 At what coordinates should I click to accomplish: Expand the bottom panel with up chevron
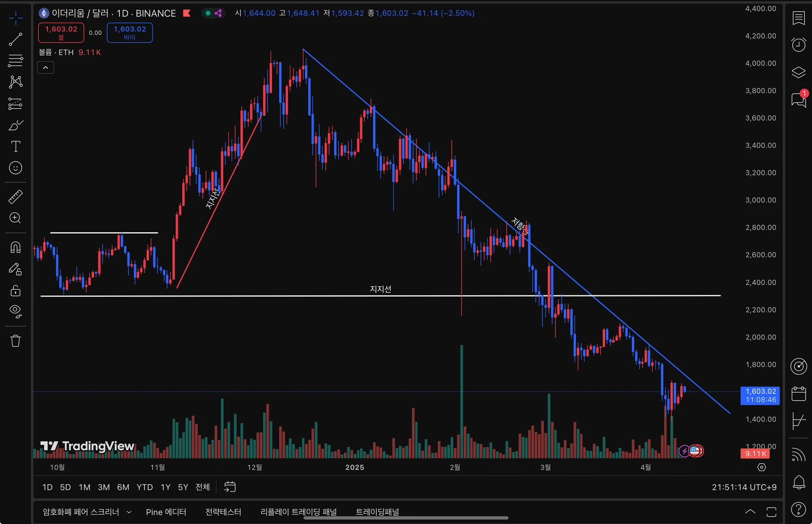(750, 511)
